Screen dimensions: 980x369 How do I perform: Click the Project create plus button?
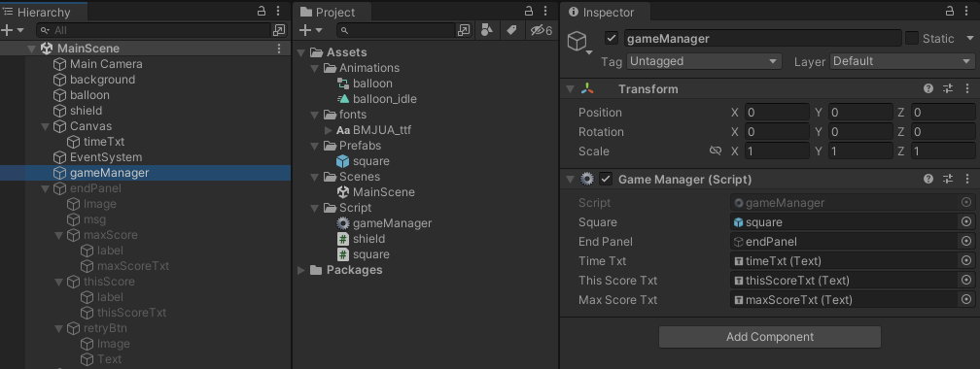coord(305,30)
